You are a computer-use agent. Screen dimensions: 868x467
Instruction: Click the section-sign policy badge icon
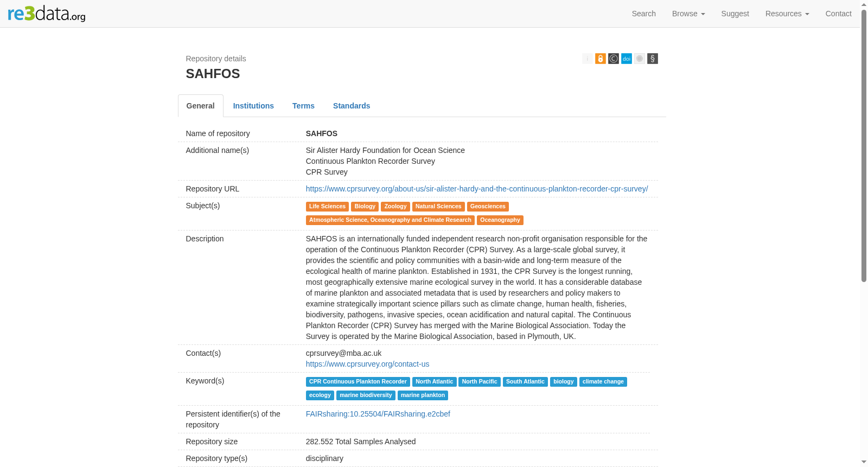[x=653, y=59]
